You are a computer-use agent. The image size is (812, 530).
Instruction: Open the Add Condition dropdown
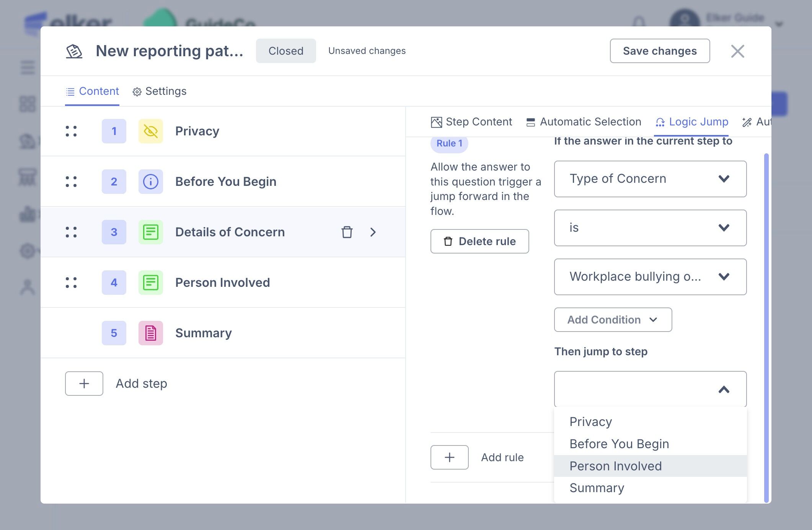pyautogui.click(x=613, y=320)
